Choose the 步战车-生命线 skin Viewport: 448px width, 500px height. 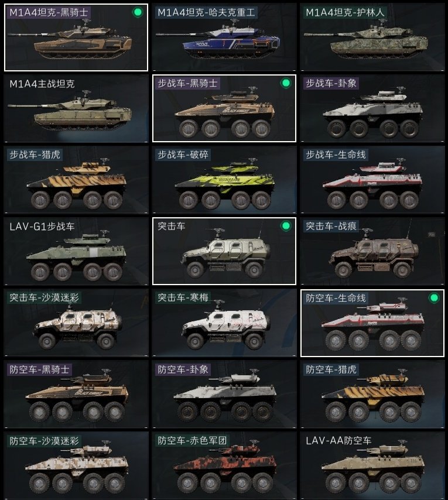pyautogui.click(x=372, y=180)
